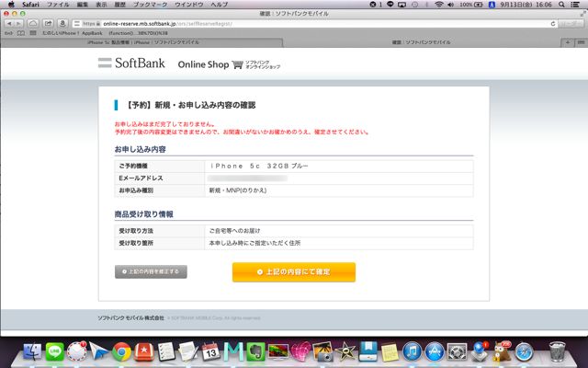Click the (function() bookmarklet in bookmarks bar
The height and width of the screenshot is (368, 588).
pos(139,33)
